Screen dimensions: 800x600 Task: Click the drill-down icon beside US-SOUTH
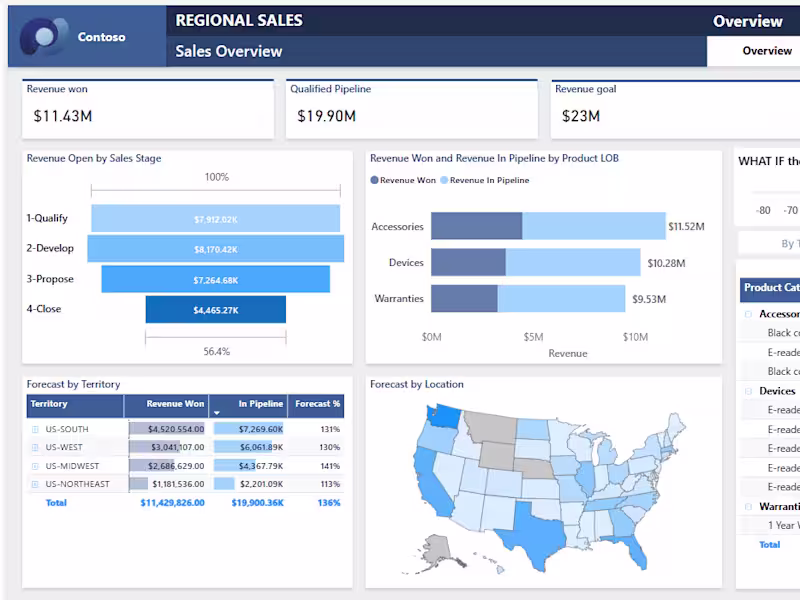[x=35, y=429]
